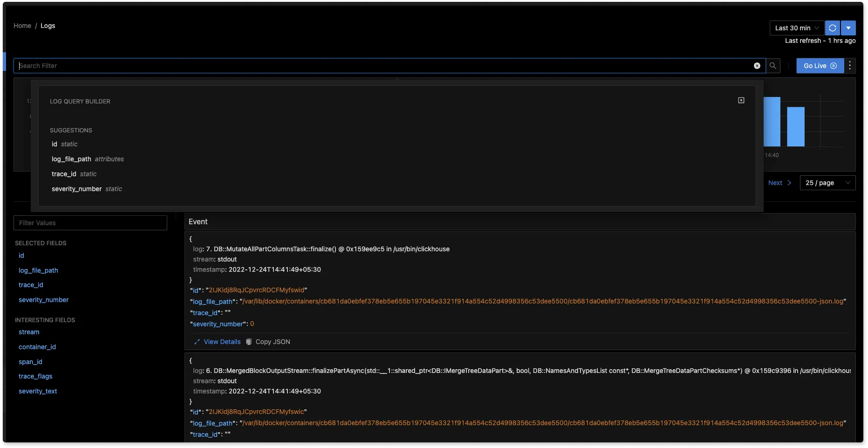The width and height of the screenshot is (868, 448).
Task: Open the refresh interval dropdown arrow
Action: [848, 28]
